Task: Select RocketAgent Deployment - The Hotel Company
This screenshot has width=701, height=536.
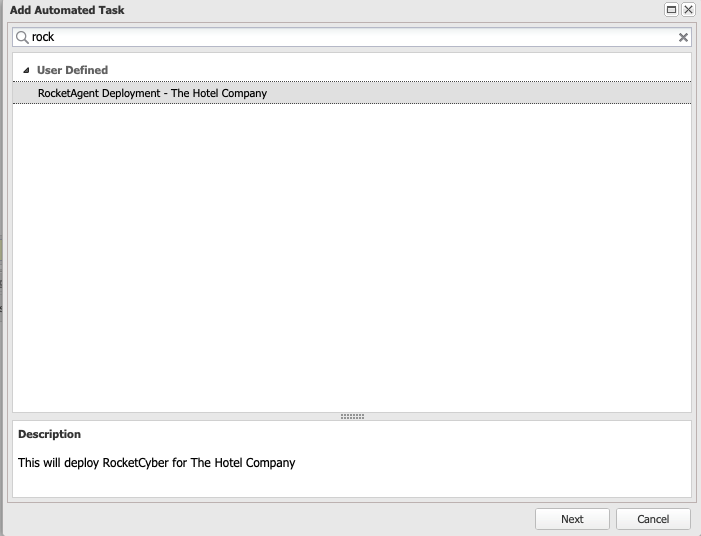Action: (x=352, y=93)
